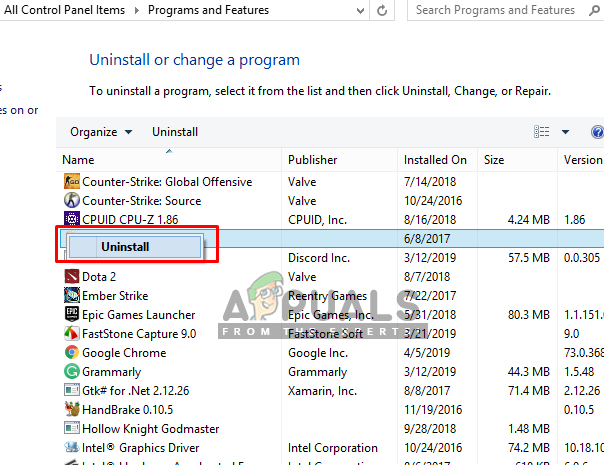Select the Dota 2 entry
Viewport: 604px width, 465px height.
coord(99,277)
